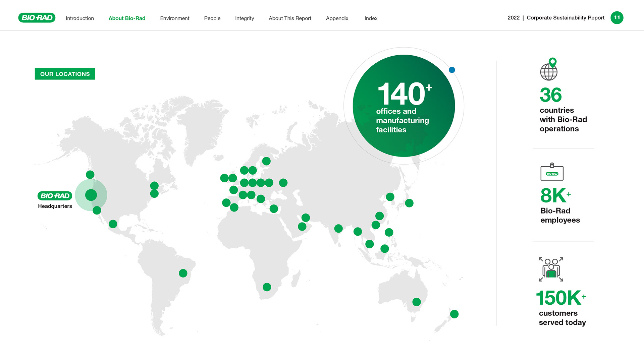Open About This Report section

point(290,18)
